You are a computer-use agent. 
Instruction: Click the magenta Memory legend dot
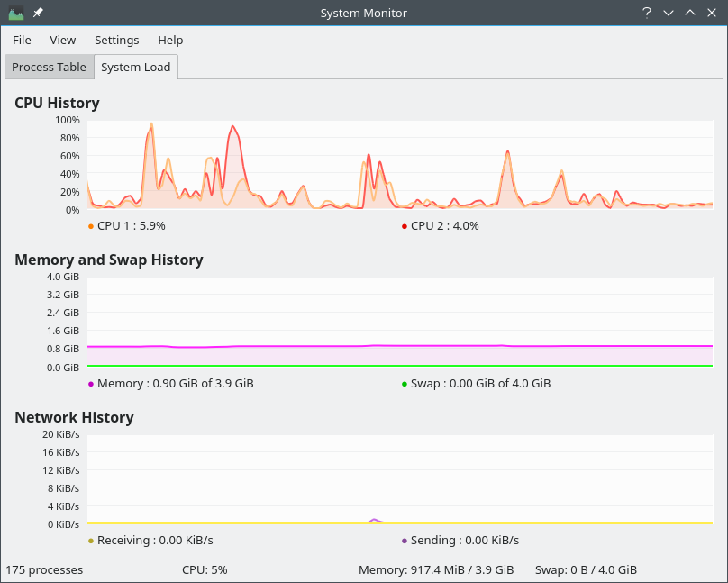(91, 384)
